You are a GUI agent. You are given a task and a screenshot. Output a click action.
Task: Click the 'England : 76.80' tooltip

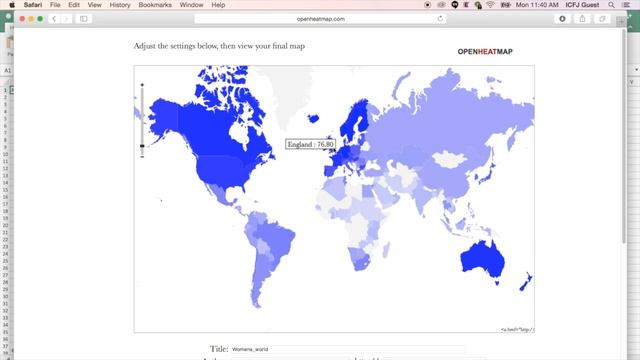(x=310, y=144)
